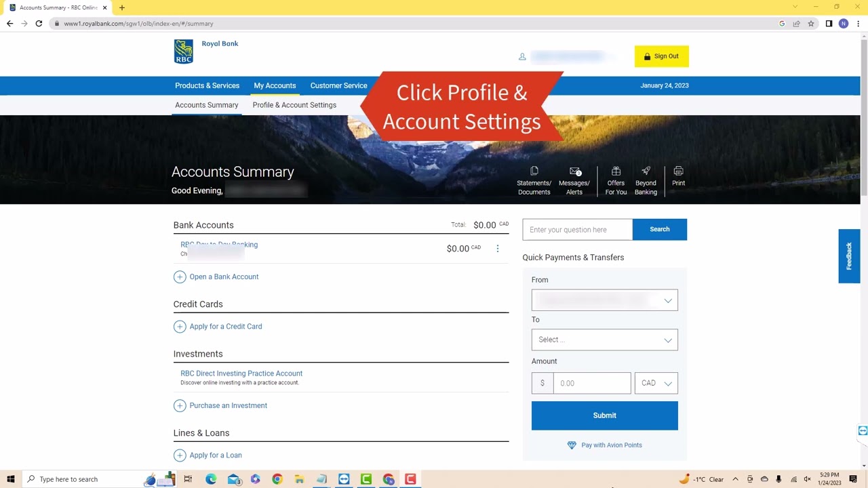
Task: Click Pay with Avion Points link
Action: point(612,445)
